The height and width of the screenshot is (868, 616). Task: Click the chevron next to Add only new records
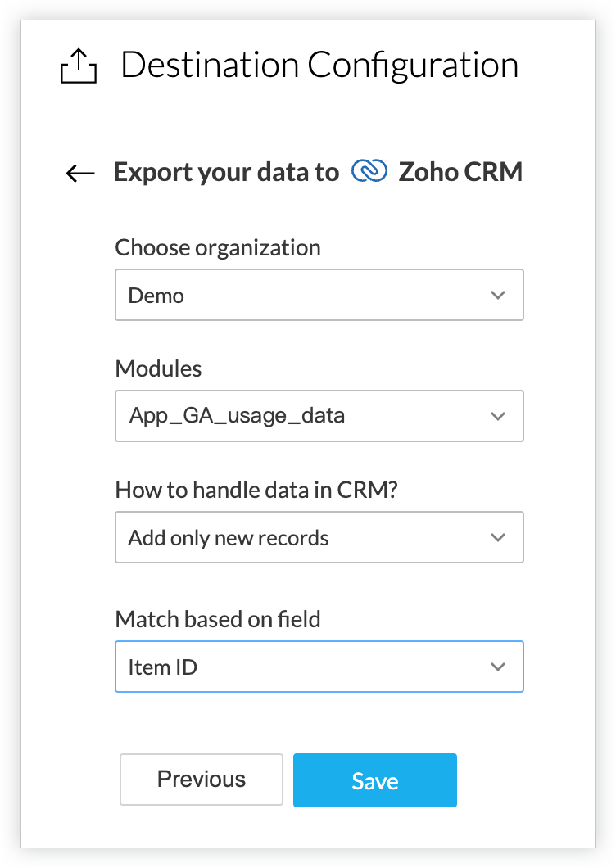click(497, 538)
